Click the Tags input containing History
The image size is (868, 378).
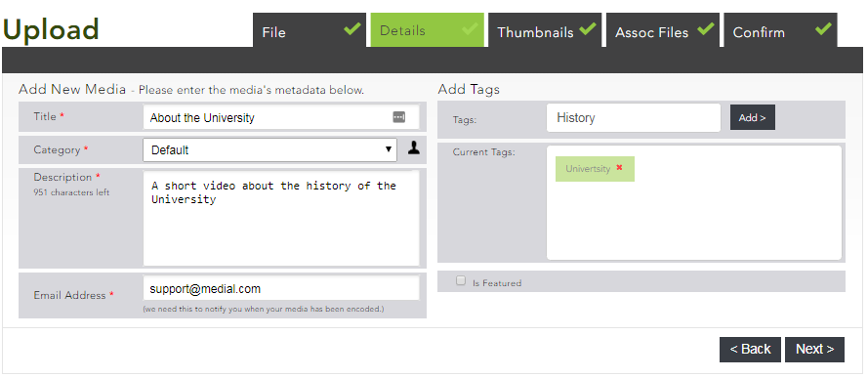pyautogui.click(x=634, y=118)
